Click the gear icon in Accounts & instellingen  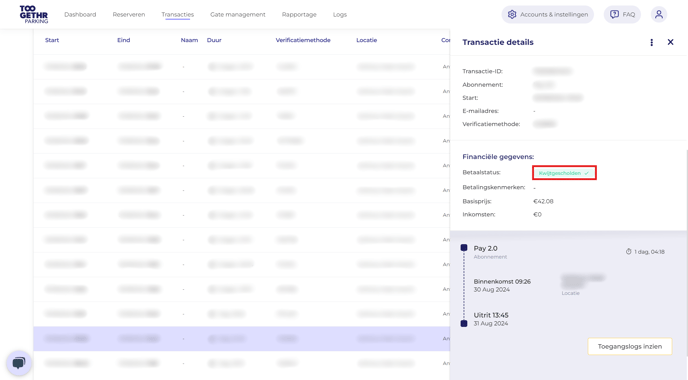tap(512, 14)
